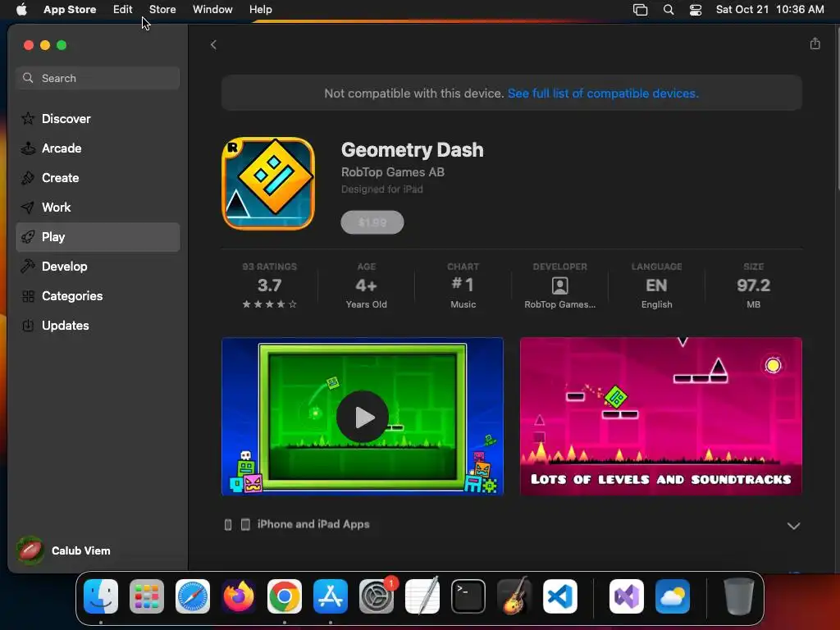Open the Create paintbrush icon
The height and width of the screenshot is (630, 840).
(28, 178)
